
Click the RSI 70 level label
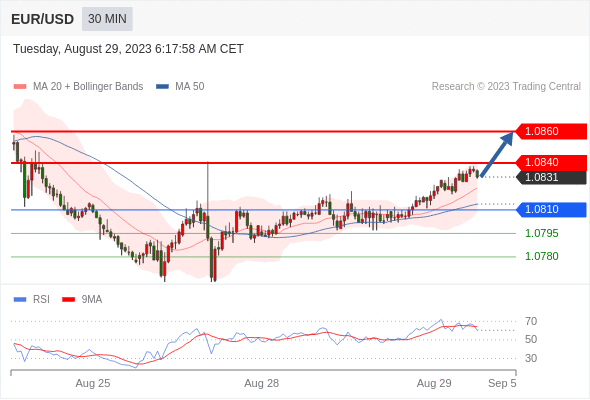531,321
